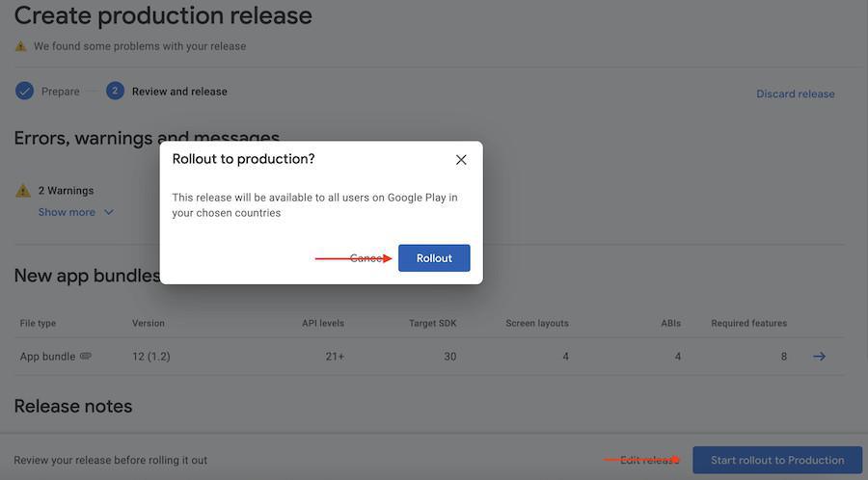Select the Review and release step label
This screenshot has height=480, width=868.
179,92
